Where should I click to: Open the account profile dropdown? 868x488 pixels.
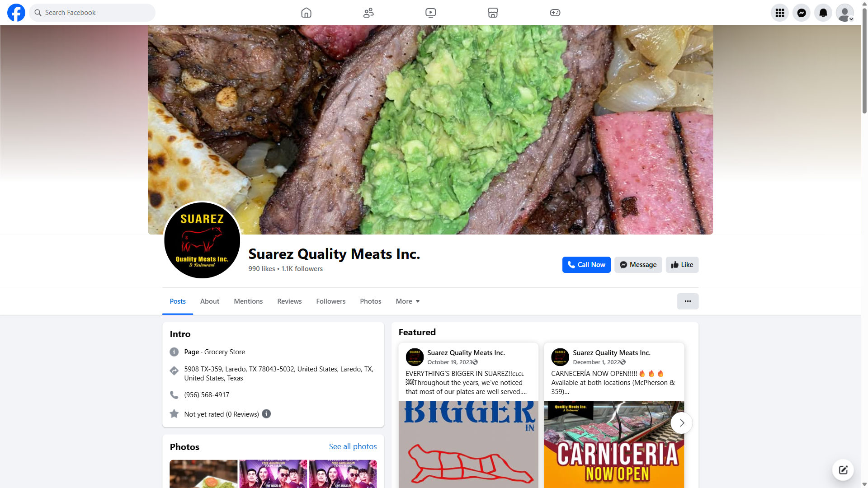point(845,13)
